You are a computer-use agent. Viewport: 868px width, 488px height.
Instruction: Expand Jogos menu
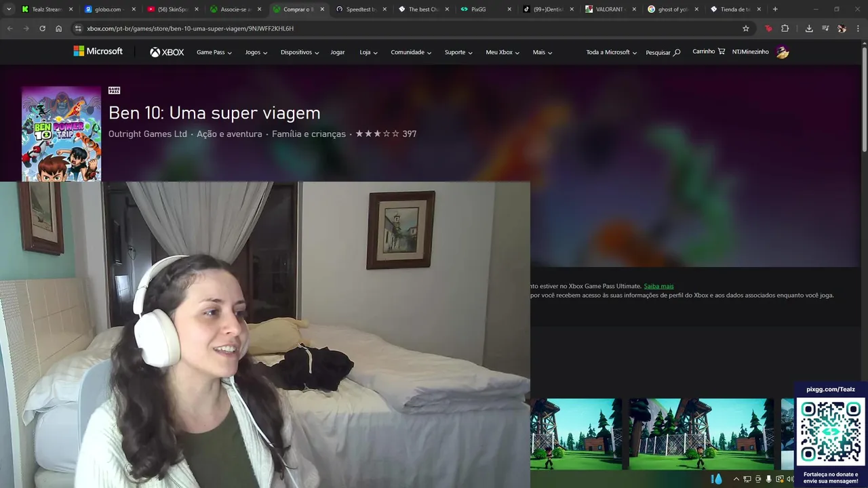pyautogui.click(x=256, y=52)
